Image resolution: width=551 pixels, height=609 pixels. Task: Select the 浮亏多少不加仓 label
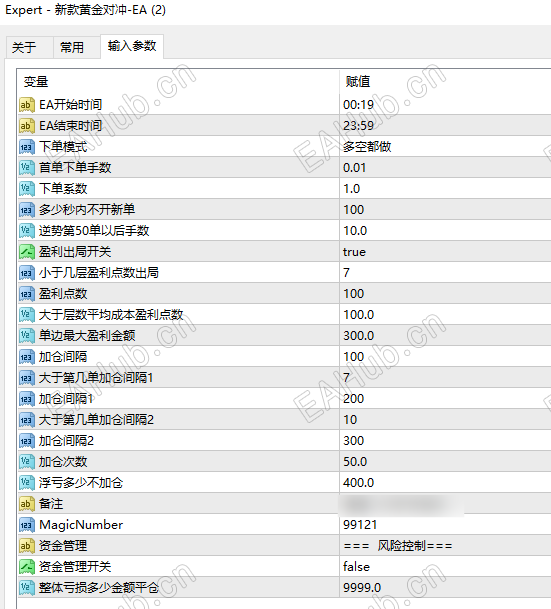tap(81, 482)
